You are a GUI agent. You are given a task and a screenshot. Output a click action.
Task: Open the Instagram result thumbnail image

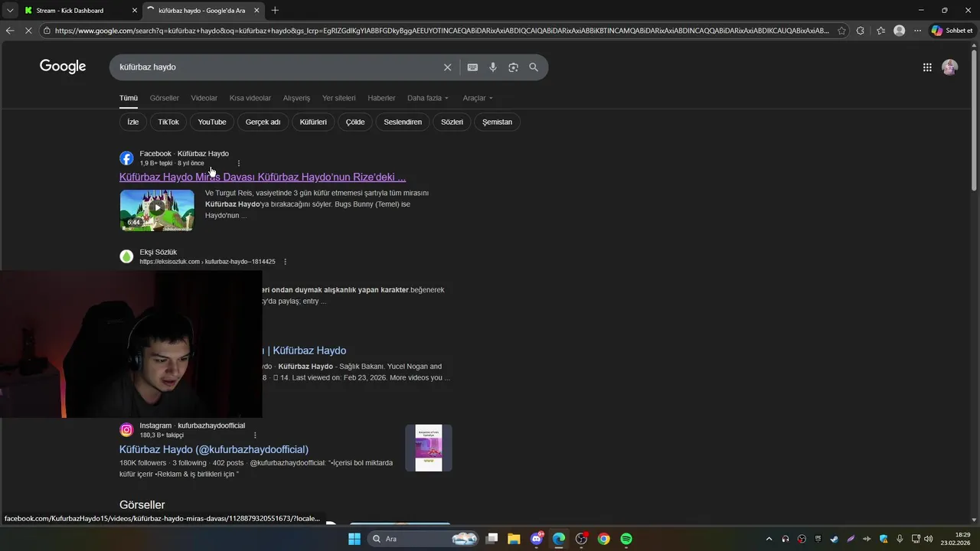tap(429, 448)
